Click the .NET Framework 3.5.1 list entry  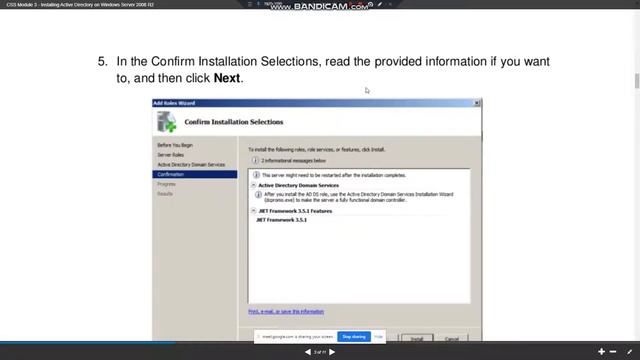(x=281, y=220)
